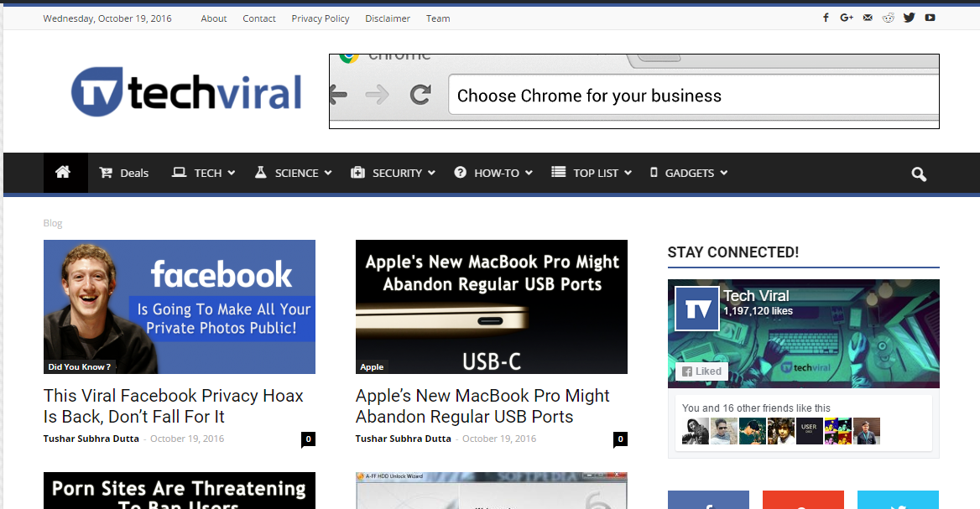
Task: Click the USER friend avatar in Facebook widget
Action: click(810, 431)
